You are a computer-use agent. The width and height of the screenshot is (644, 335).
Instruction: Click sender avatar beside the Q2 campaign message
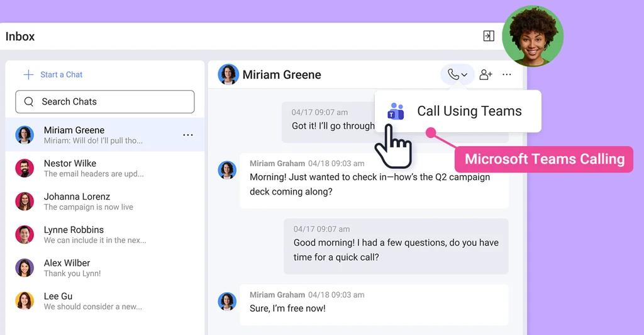pos(227,170)
